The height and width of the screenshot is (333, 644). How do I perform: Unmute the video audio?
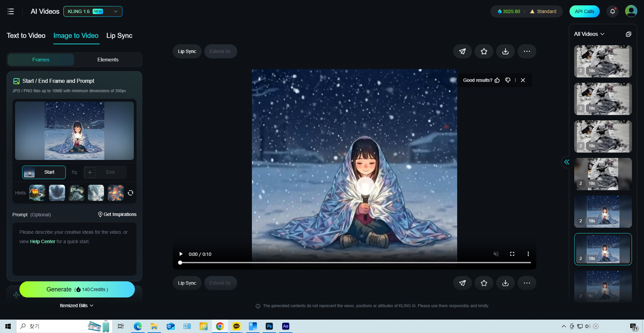[x=496, y=254]
